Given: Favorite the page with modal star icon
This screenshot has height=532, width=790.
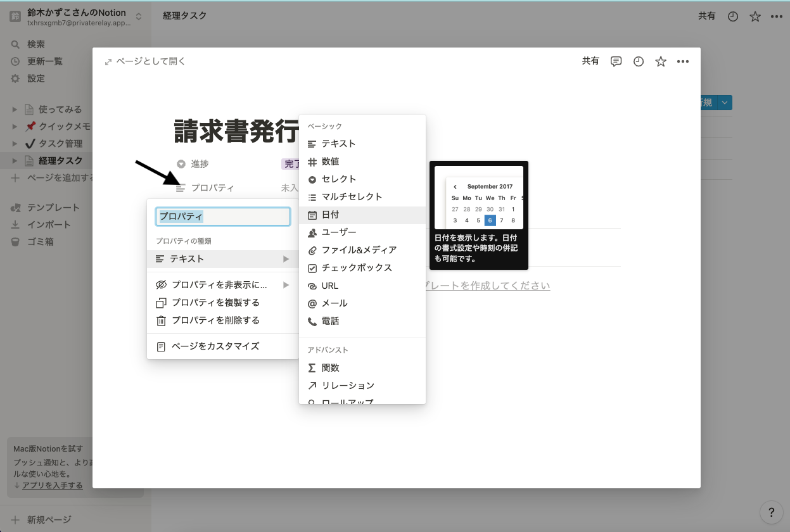Looking at the screenshot, I should pyautogui.click(x=661, y=61).
